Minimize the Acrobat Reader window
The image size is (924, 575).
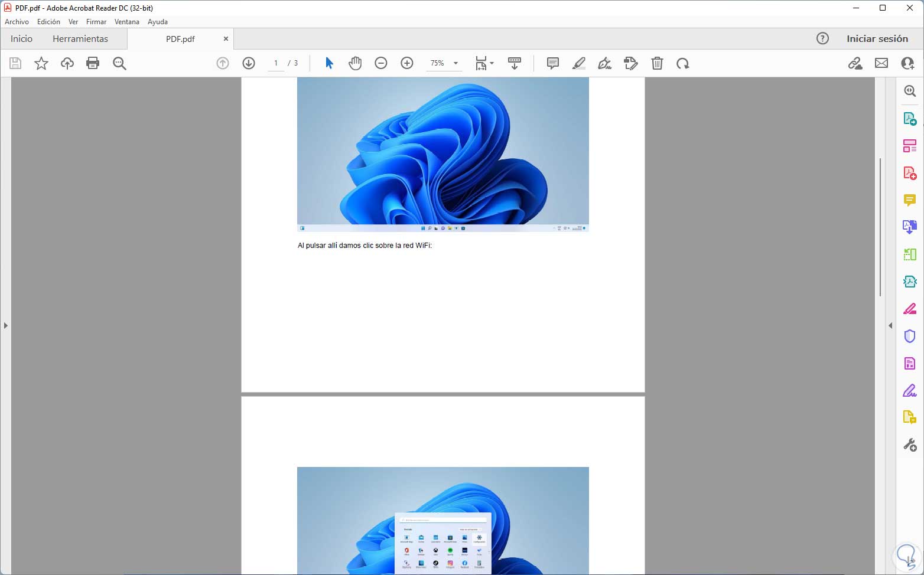coord(856,8)
